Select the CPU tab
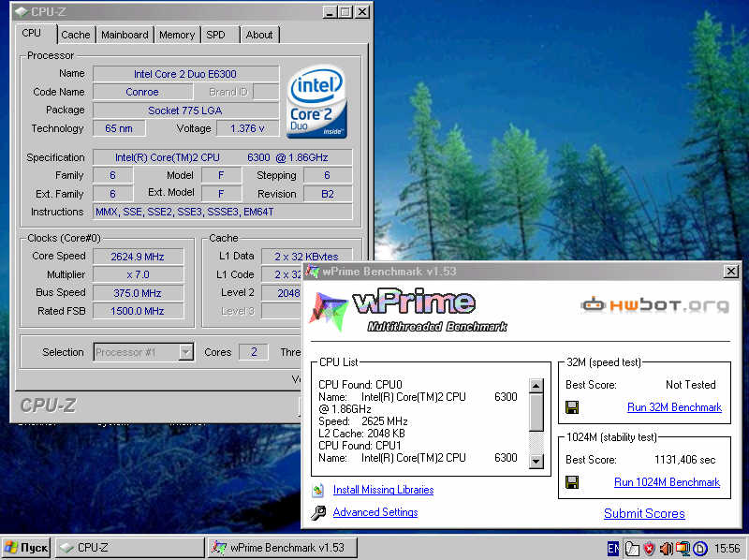749x560 pixels. click(x=34, y=34)
